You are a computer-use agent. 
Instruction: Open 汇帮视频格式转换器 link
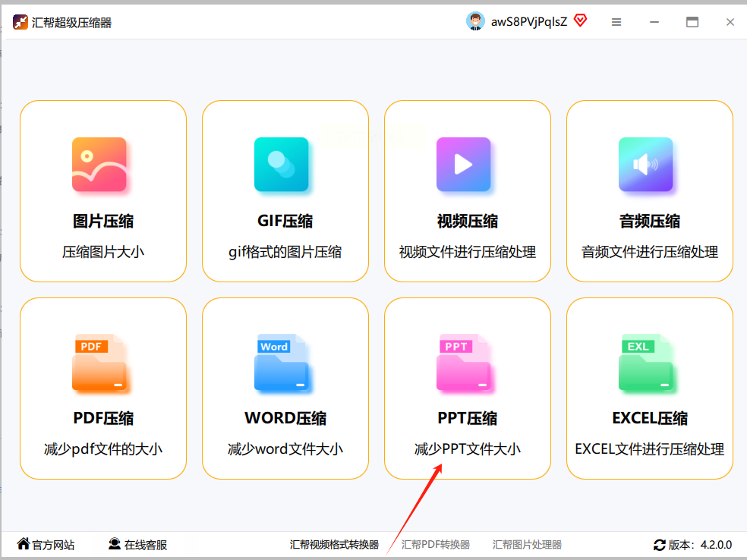(x=334, y=545)
